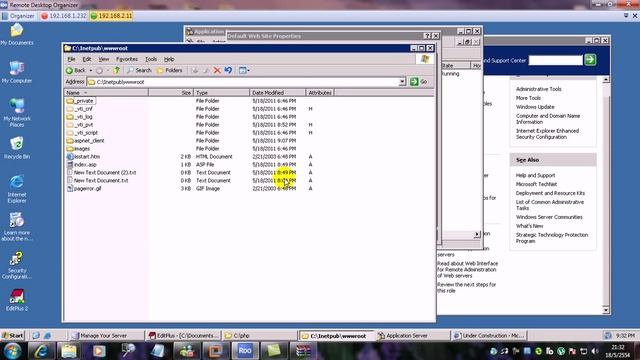
Task: Select the _vti_pvt folder
Action: coord(80,125)
